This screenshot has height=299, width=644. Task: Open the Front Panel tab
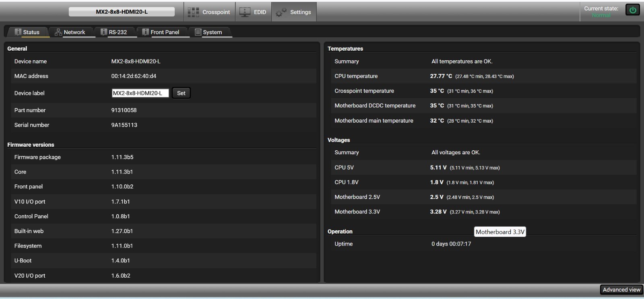[x=163, y=32]
